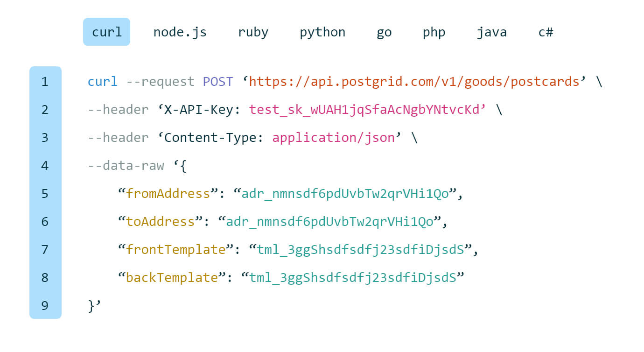Click the application/json content type value
The height and width of the screenshot is (352, 644).
point(333,138)
